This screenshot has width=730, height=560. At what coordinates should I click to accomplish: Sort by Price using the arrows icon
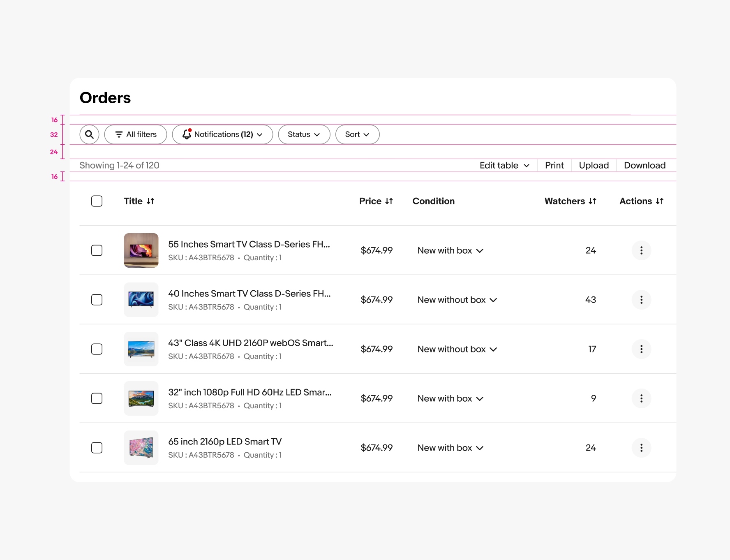tap(389, 201)
